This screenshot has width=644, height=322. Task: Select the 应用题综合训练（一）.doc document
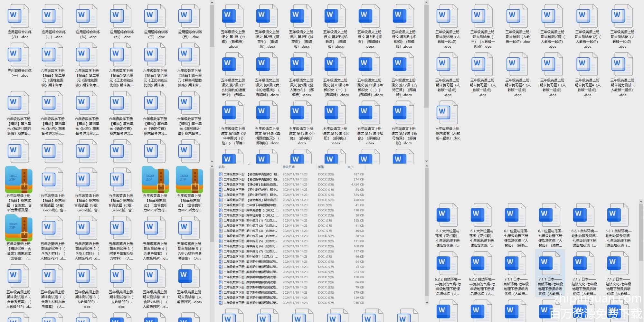pos(19,55)
